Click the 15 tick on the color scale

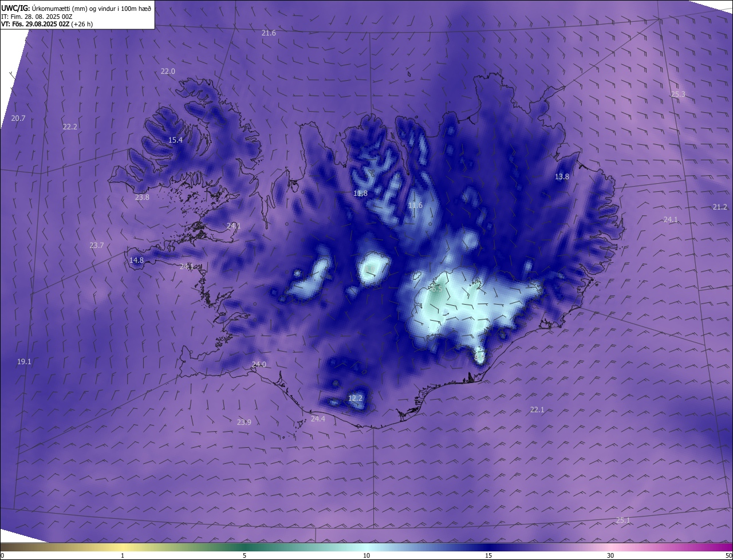[x=488, y=556]
